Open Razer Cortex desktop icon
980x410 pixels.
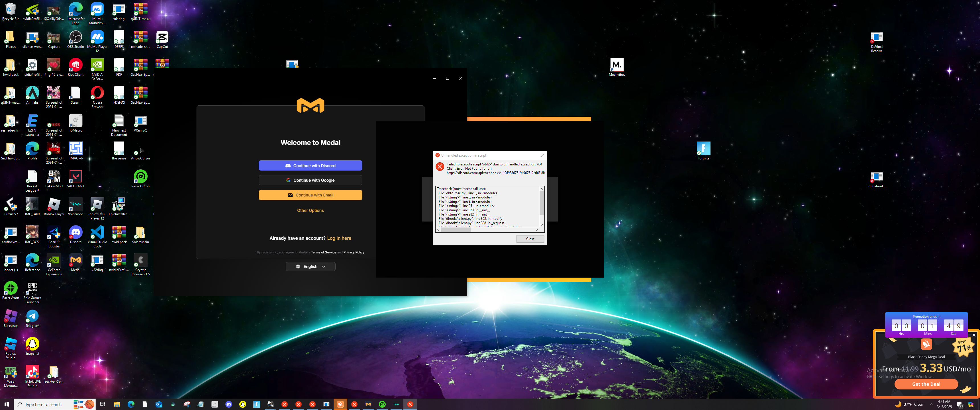[140, 177]
